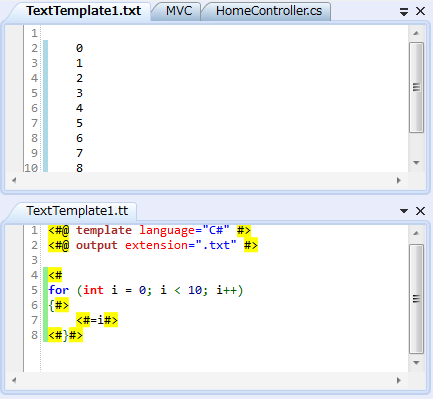Click the closing <#}#> block on line 8
The image size is (433, 399).
click(66, 335)
